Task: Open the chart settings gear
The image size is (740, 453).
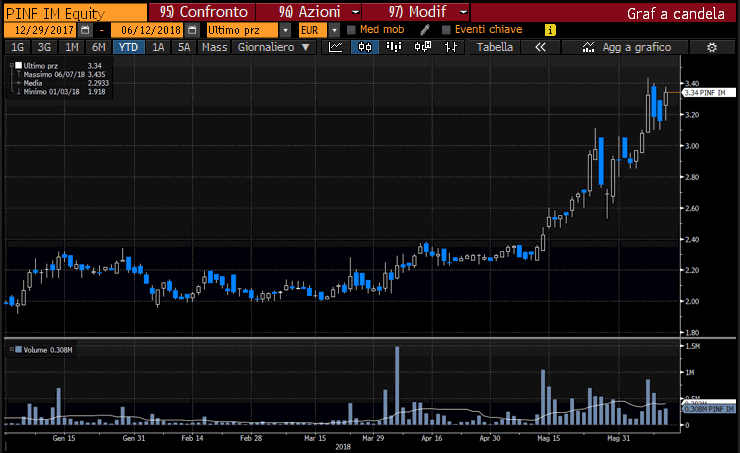Action: coord(712,47)
